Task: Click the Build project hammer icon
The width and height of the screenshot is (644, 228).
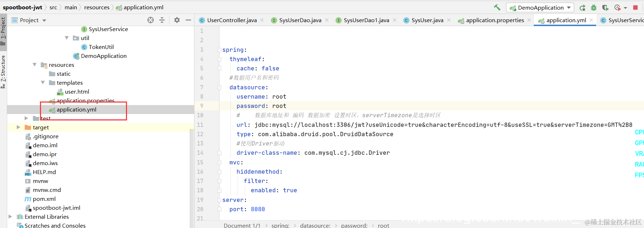Action: (x=497, y=7)
